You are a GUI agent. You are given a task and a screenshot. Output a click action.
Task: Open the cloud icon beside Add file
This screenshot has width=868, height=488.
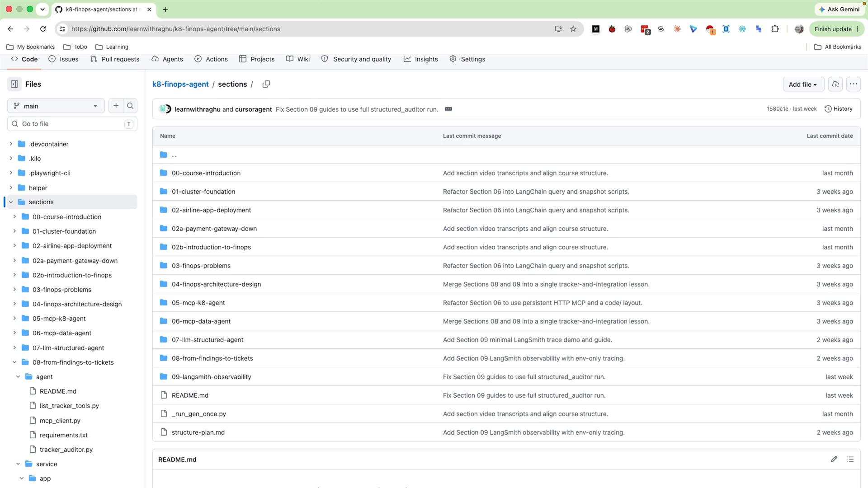point(835,84)
